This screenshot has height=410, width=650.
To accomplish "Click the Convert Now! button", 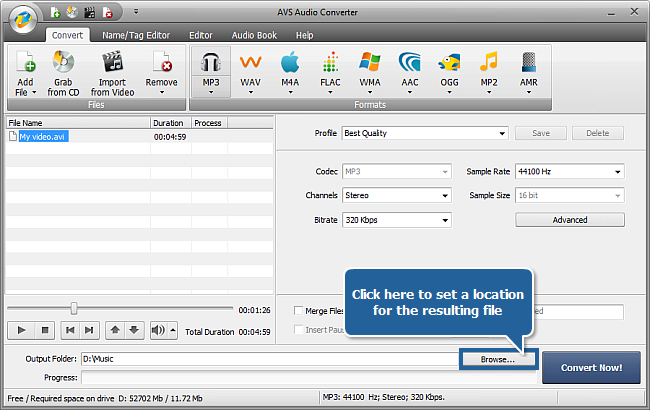I will 591,368.
